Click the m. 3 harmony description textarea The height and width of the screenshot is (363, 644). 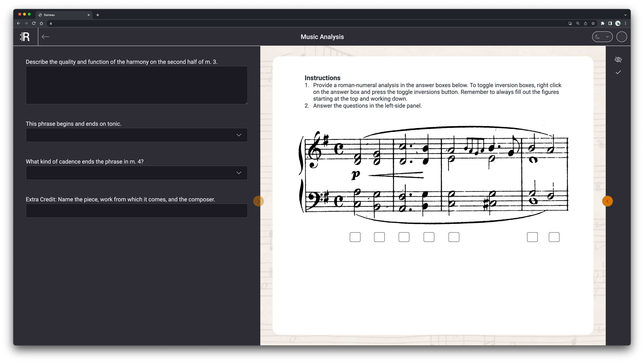[x=136, y=85]
